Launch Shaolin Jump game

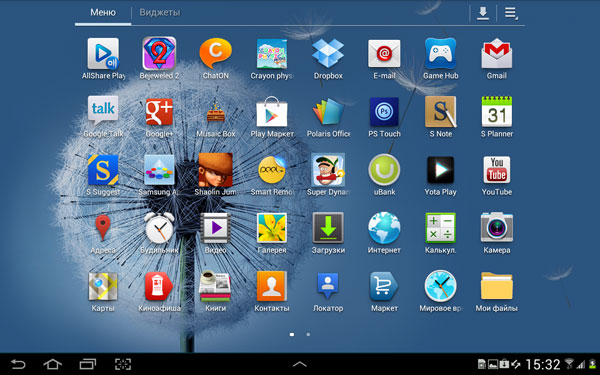[215, 170]
